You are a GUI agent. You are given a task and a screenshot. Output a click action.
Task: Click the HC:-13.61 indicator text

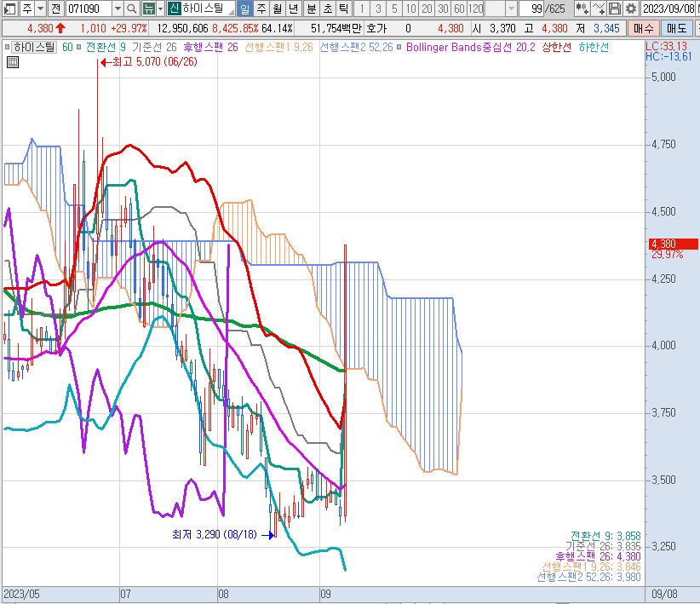point(668,57)
